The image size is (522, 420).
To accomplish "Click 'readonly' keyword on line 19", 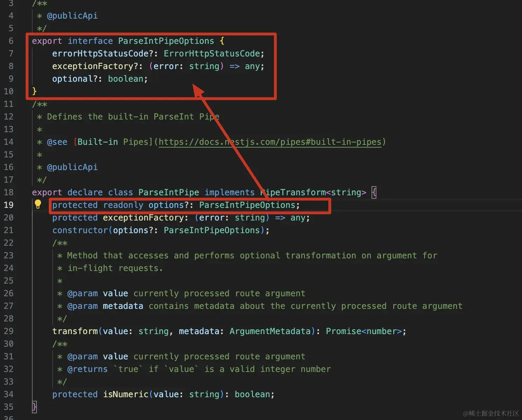I will pos(123,205).
